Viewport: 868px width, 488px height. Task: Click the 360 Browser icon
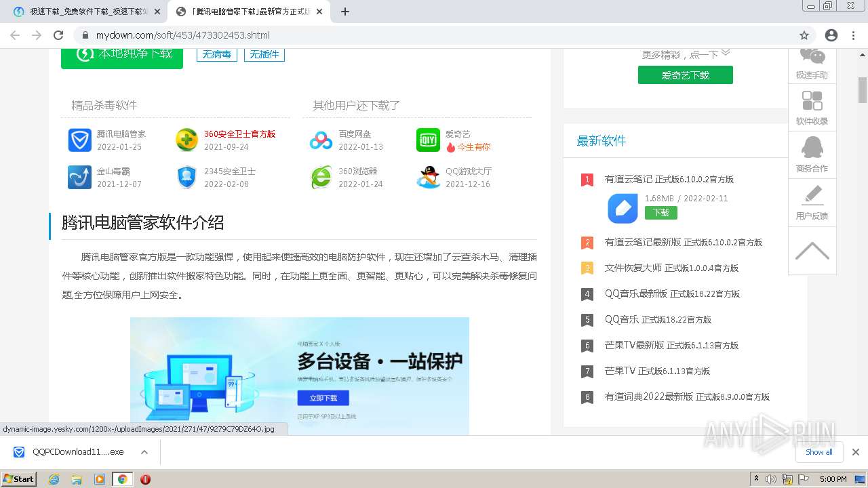321,178
